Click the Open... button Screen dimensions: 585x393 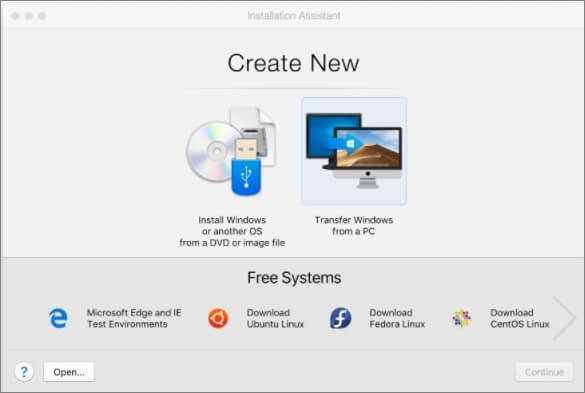(69, 372)
